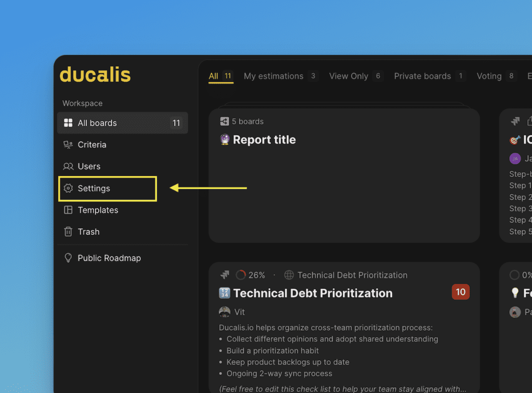Click the Criteria sidebar icon
Image resolution: width=532 pixels, height=393 pixels.
click(x=68, y=145)
